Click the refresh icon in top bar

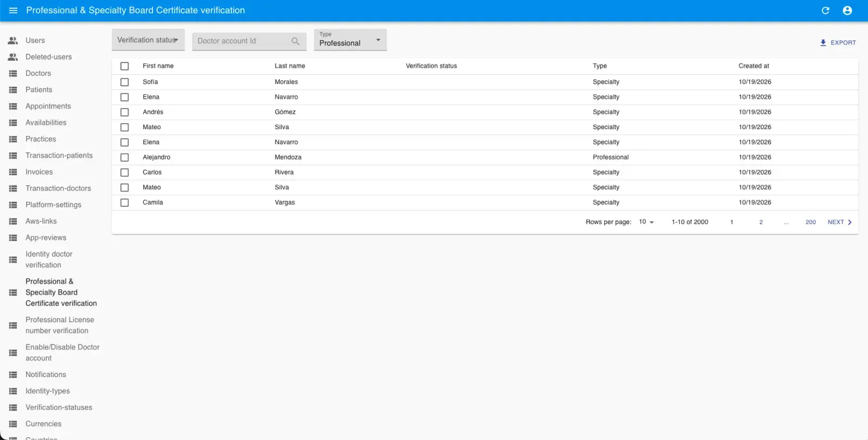[826, 10]
